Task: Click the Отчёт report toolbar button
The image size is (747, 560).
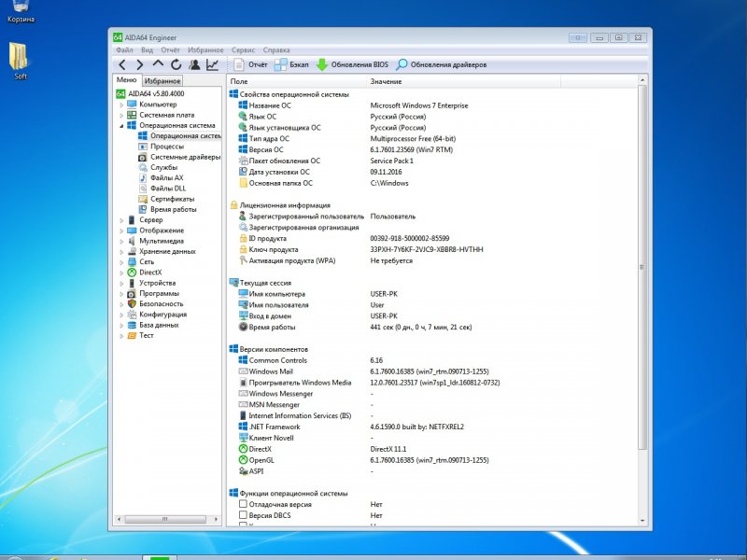Action: click(250, 64)
